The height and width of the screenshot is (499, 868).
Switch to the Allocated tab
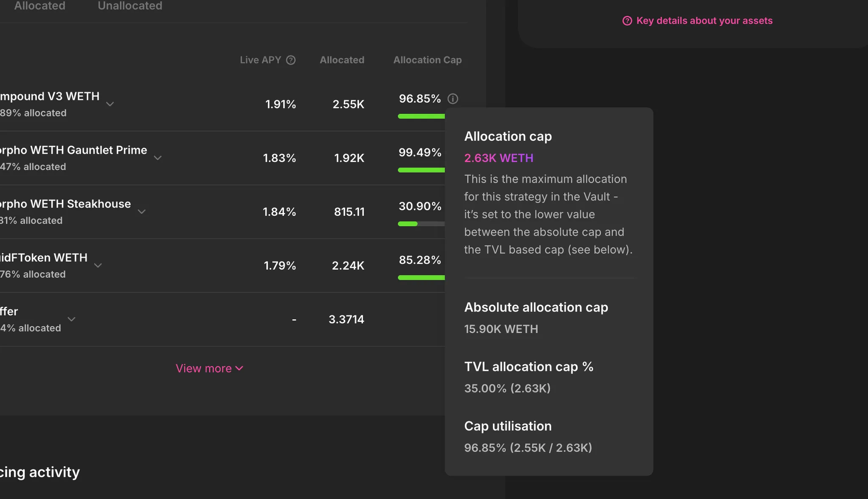(x=39, y=6)
